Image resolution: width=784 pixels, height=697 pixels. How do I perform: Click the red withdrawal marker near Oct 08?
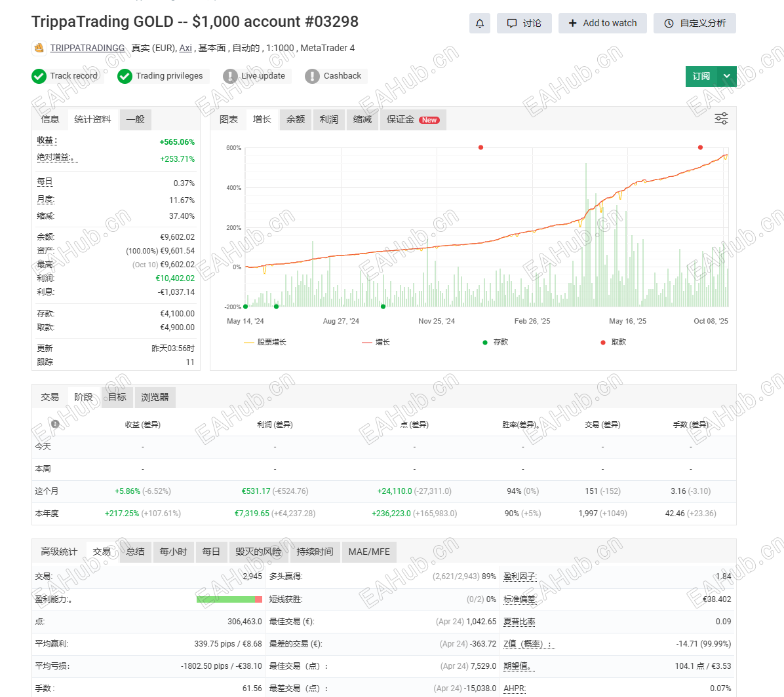click(701, 147)
